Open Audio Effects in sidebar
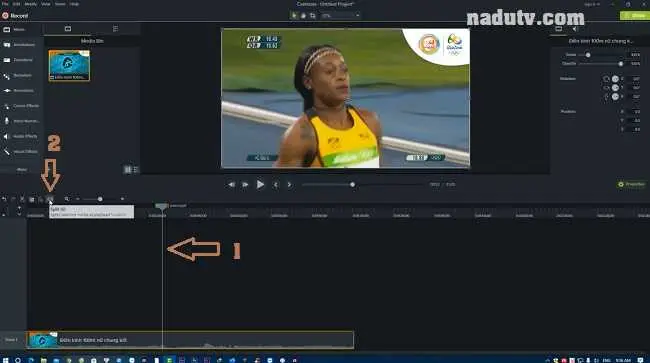Viewport: 650px width, 363px height. pos(20,136)
